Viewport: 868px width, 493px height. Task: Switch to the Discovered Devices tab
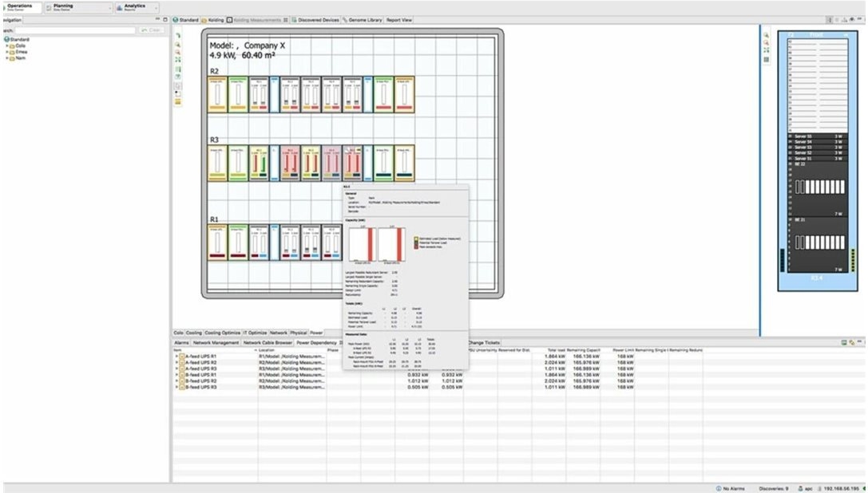tap(318, 19)
